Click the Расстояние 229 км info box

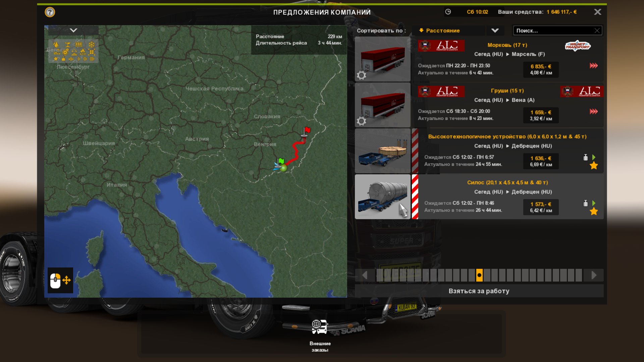point(299,40)
